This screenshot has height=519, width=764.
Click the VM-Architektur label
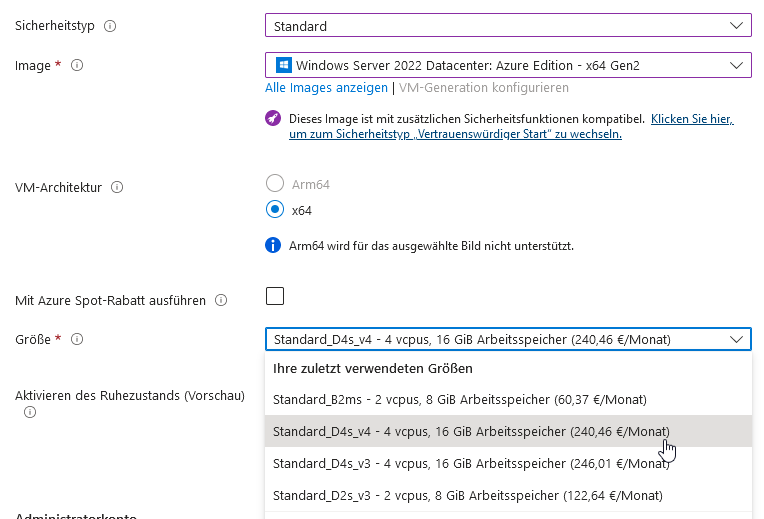pyautogui.click(x=58, y=187)
